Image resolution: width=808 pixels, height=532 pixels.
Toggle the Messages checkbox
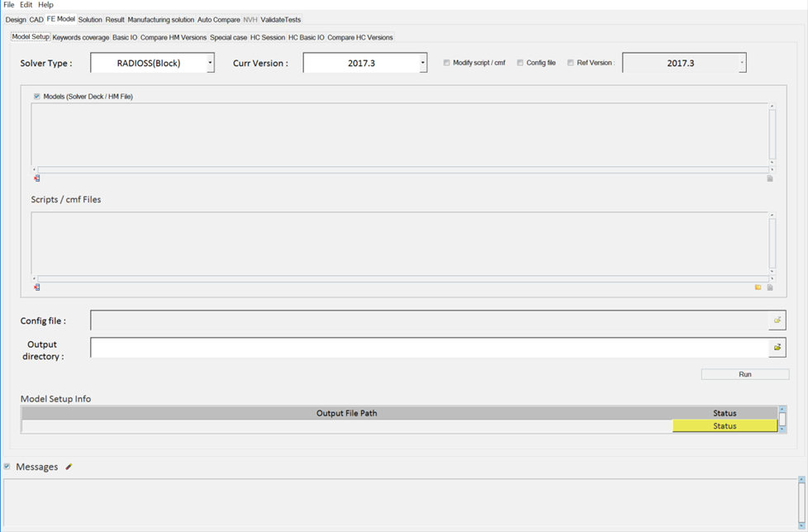[x=7, y=467]
